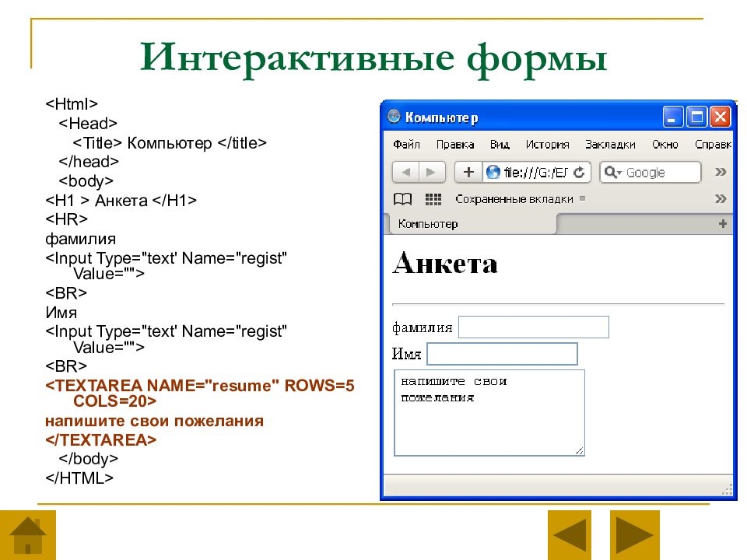Expand toolbar overflow chevron next to Google search
Screen dimensions: 747x560
[721, 172]
